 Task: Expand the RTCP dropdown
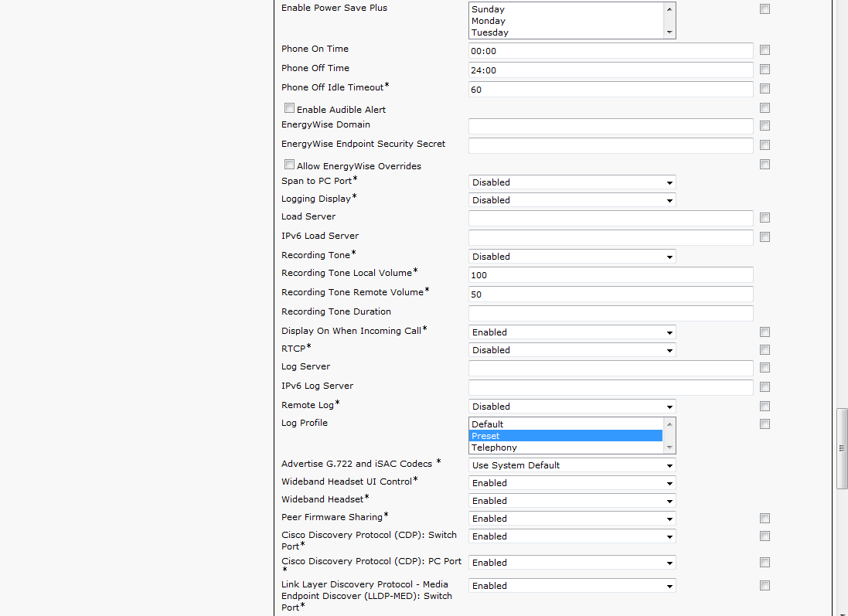click(x=572, y=350)
